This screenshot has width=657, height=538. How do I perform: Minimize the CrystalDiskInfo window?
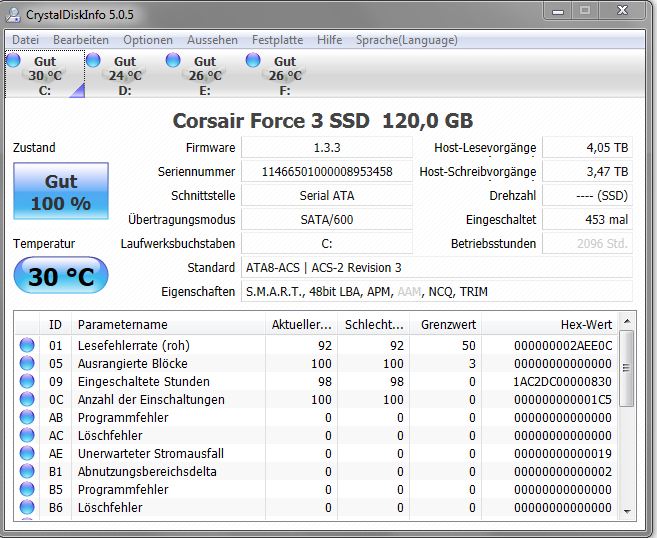[558, 11]
